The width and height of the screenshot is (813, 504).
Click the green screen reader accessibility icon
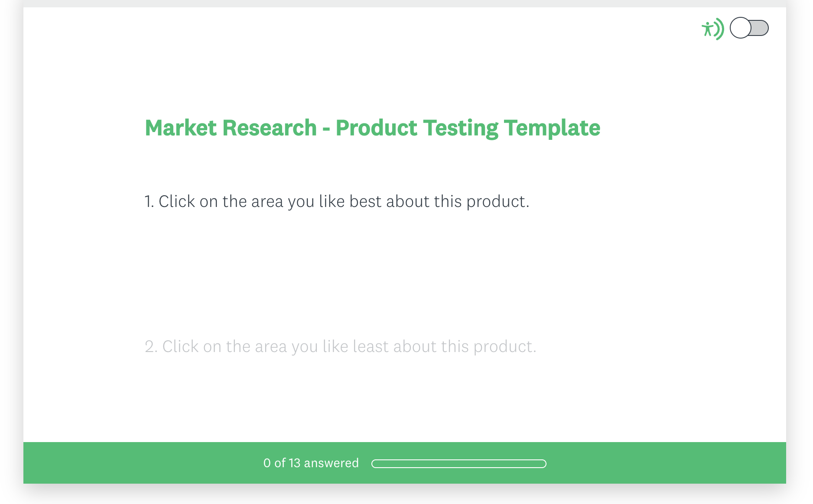[x=713, y=29]
